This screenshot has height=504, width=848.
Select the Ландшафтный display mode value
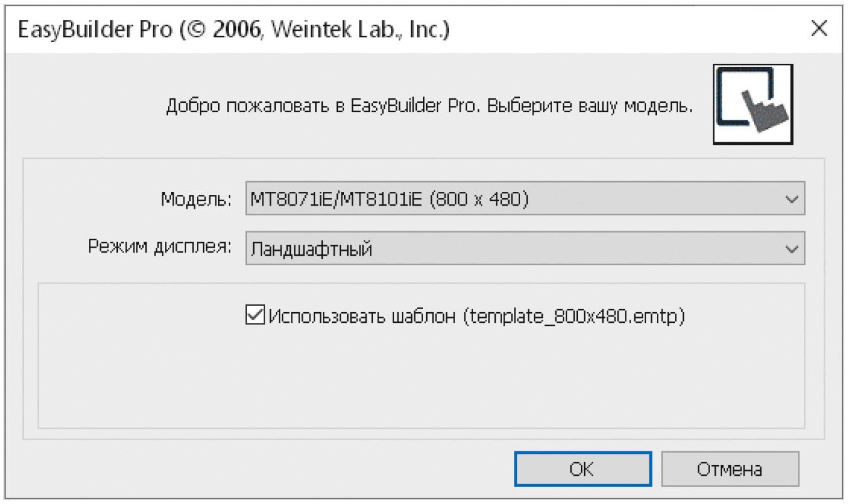point(311,249)
